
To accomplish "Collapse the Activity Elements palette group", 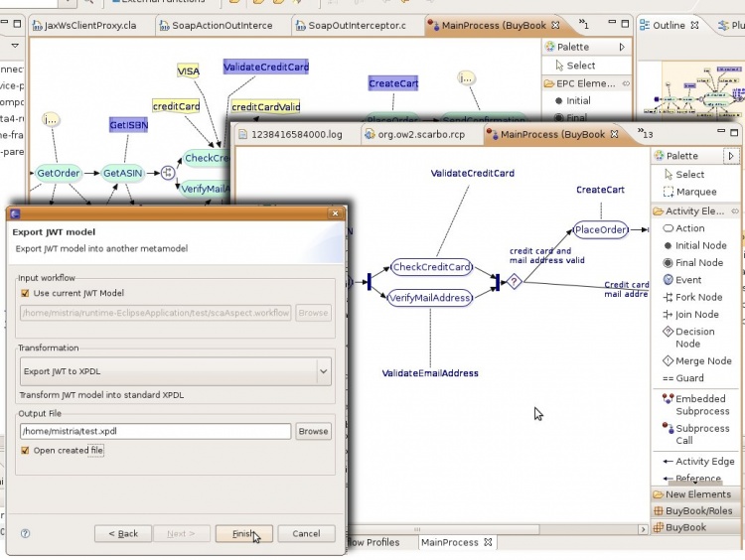I will (694, 210).
